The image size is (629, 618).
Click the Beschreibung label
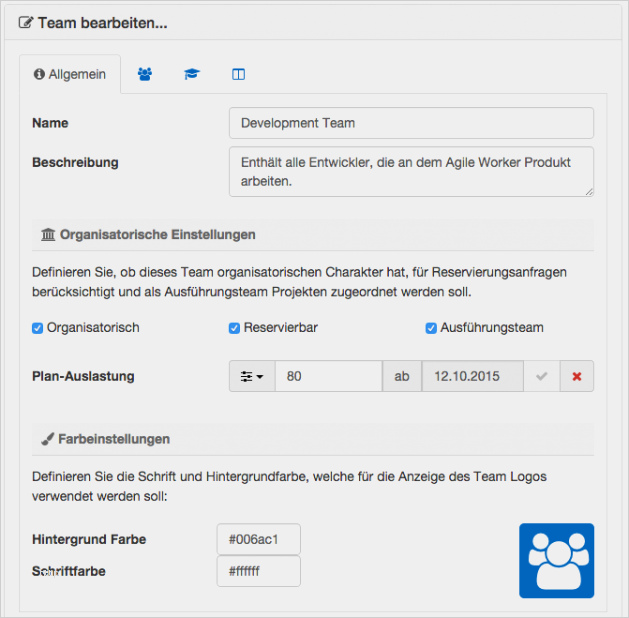(x=75, y=162)
